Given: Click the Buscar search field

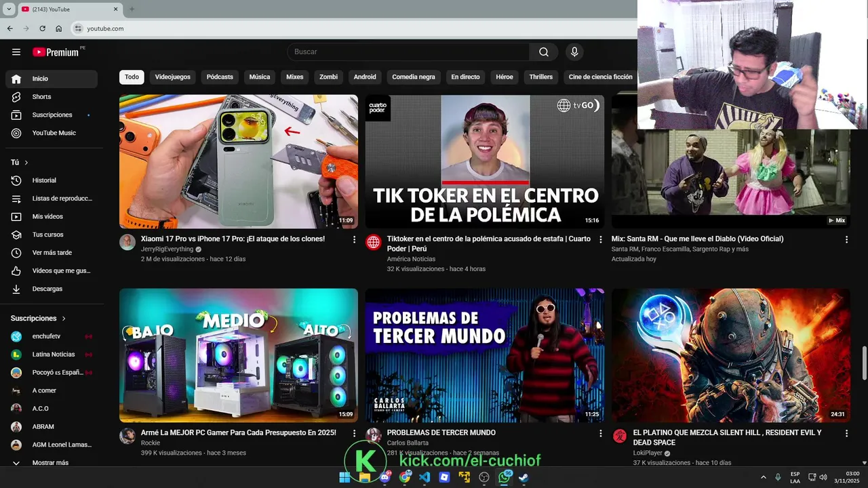Looking at the screenshot, I should click(409, 52).
